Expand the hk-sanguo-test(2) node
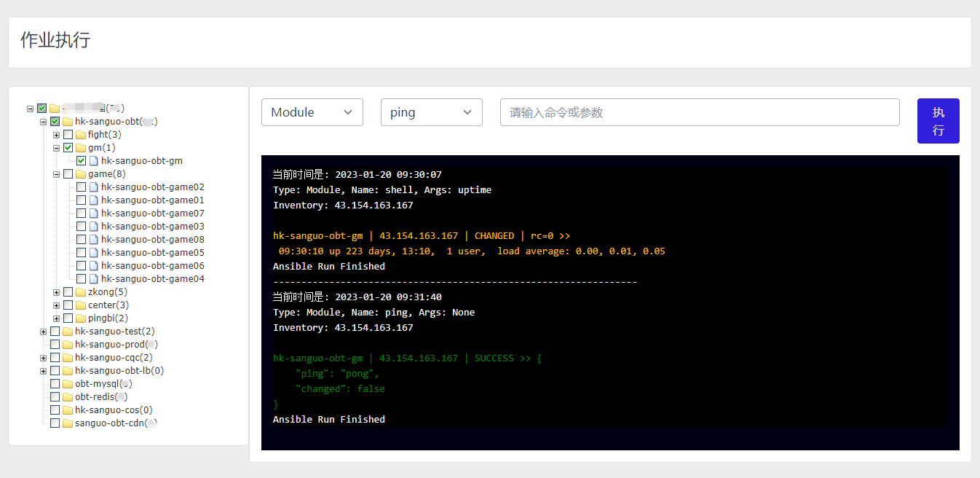 (43, 332)
